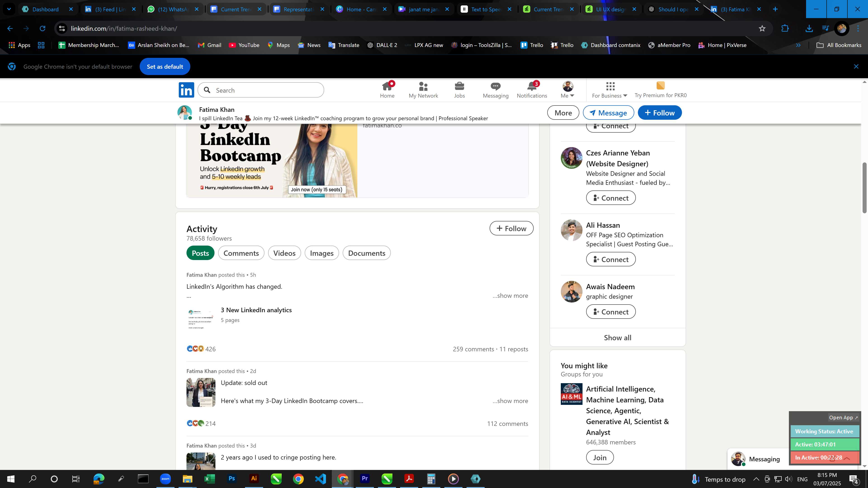Open Artificial Intelligence group title link
The image size is (868, 488).
pyautogui.click(x=627, y=411)
